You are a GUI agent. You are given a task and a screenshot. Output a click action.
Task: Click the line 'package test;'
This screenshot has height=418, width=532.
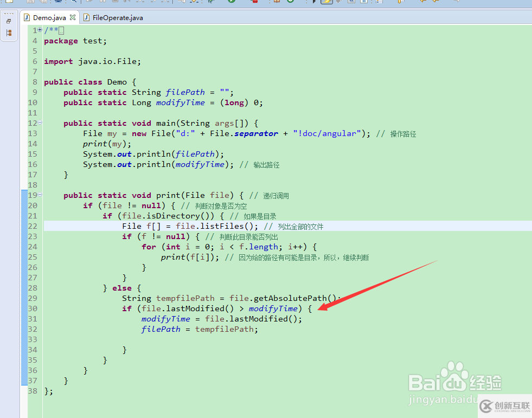click(x=75, y=41)
